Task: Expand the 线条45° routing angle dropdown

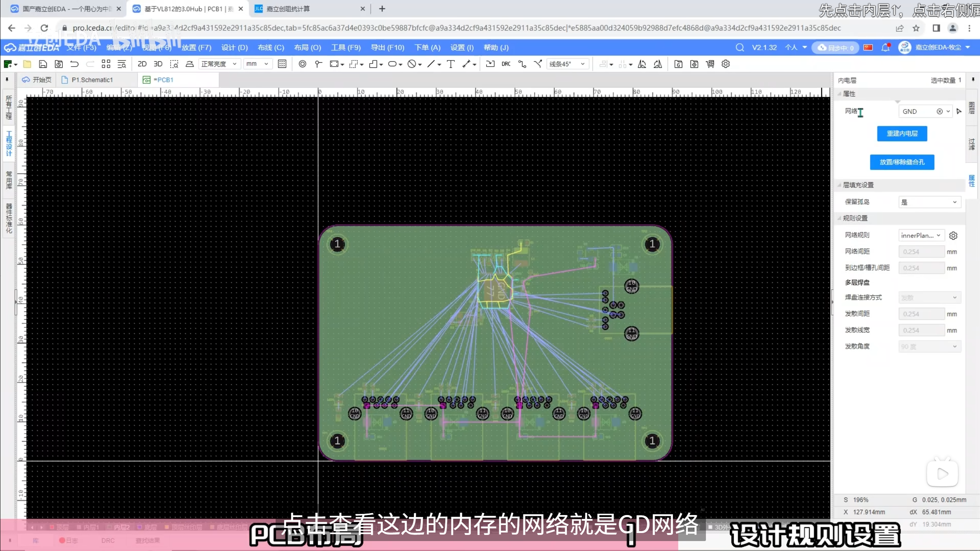Action: [567, 64]
